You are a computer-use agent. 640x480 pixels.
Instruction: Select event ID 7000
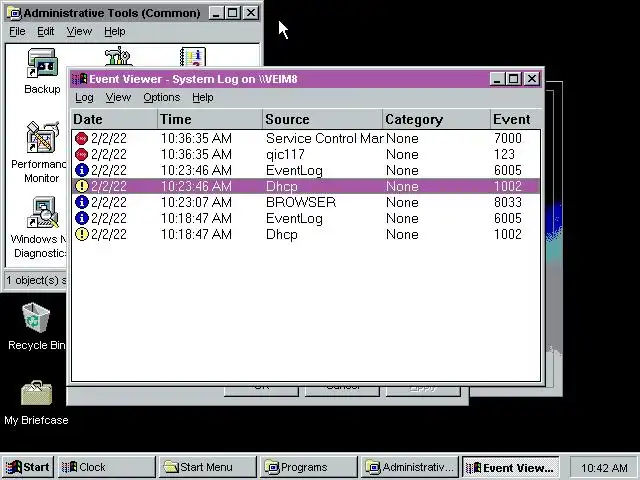click(x=507, y=138)
